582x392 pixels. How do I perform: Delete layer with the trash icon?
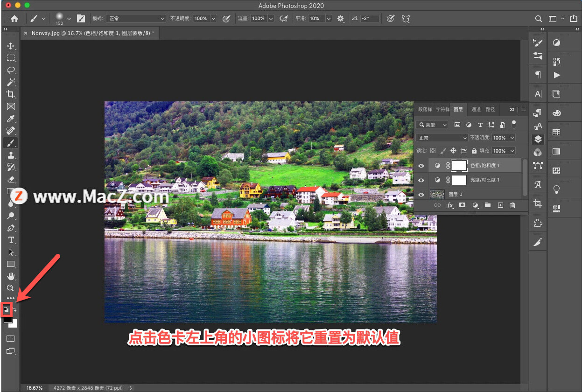pos(512,205)
